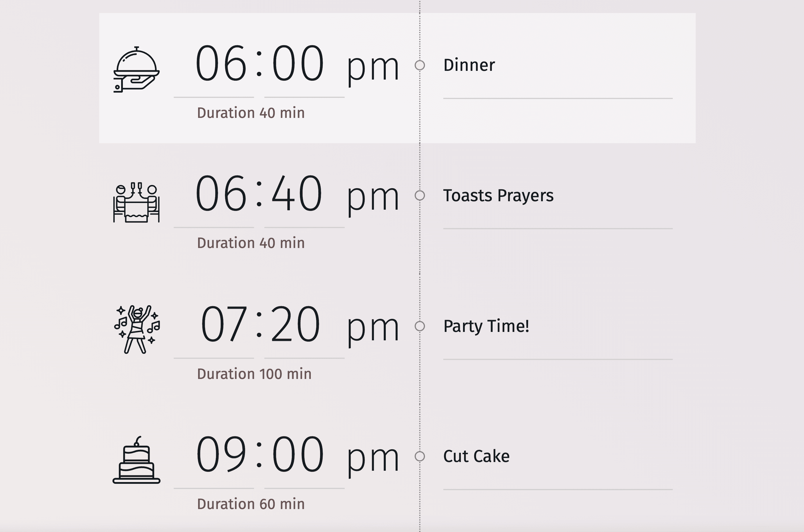Image resolution: width=804 pixels, height=532 pixels.
Task: Toggle pm on the 07:20 event
Action: tap(373, 328)
